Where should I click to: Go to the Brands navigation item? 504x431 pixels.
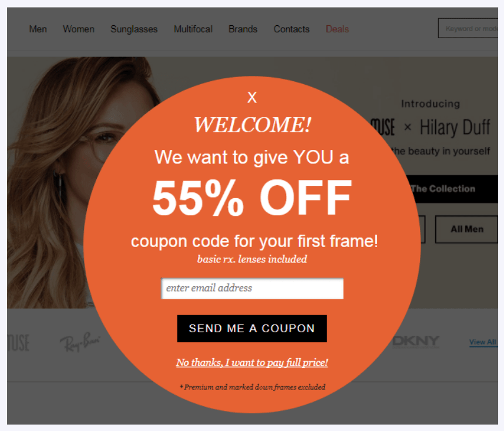pyautogui.click(x=243, y=29)
